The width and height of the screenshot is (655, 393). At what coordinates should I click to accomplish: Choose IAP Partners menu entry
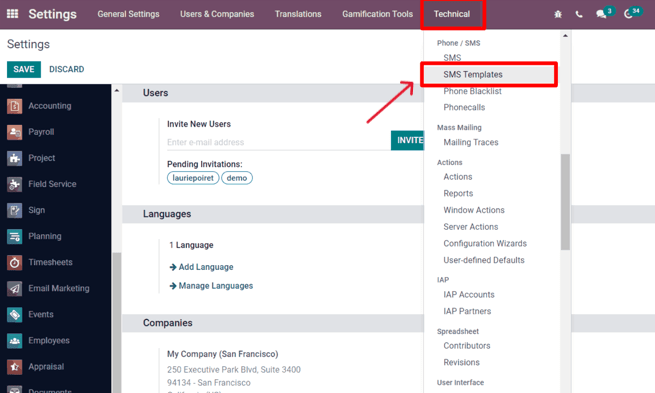[467, 311]
